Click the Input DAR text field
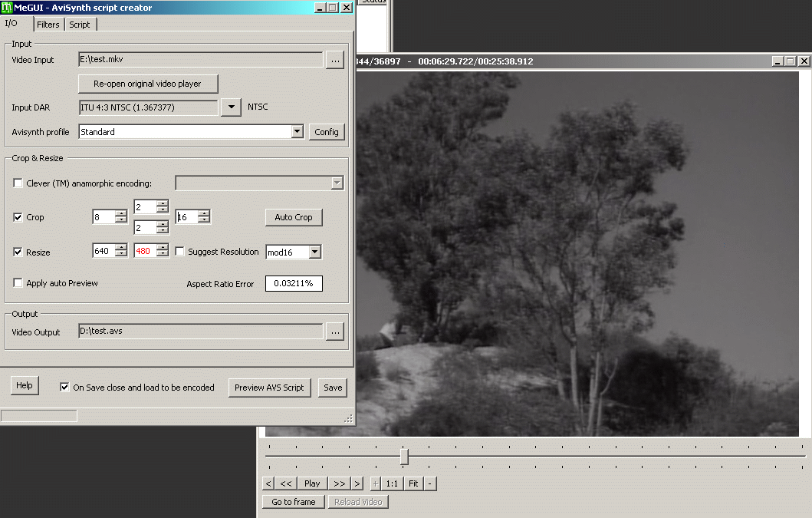812x518 pixels. (x=149, y=107)
